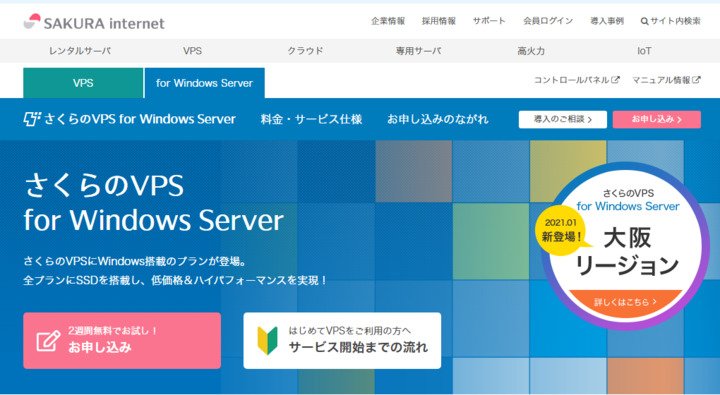Click 2週間無料でお試し お申し込み button
This screenshot has height=395, width=720.
coord(122,340)
